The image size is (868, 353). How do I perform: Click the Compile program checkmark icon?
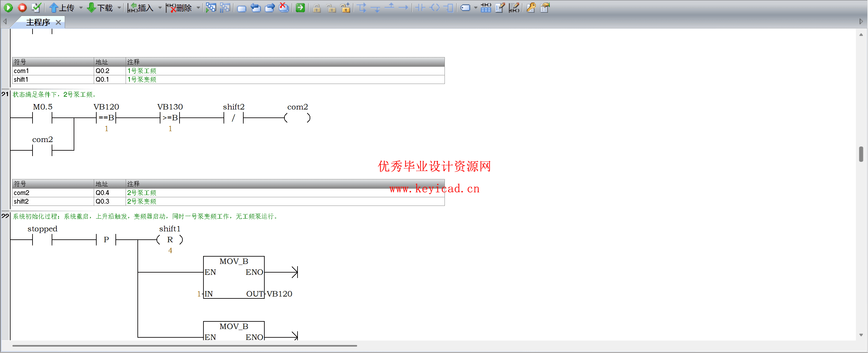(x=36, y=7)
